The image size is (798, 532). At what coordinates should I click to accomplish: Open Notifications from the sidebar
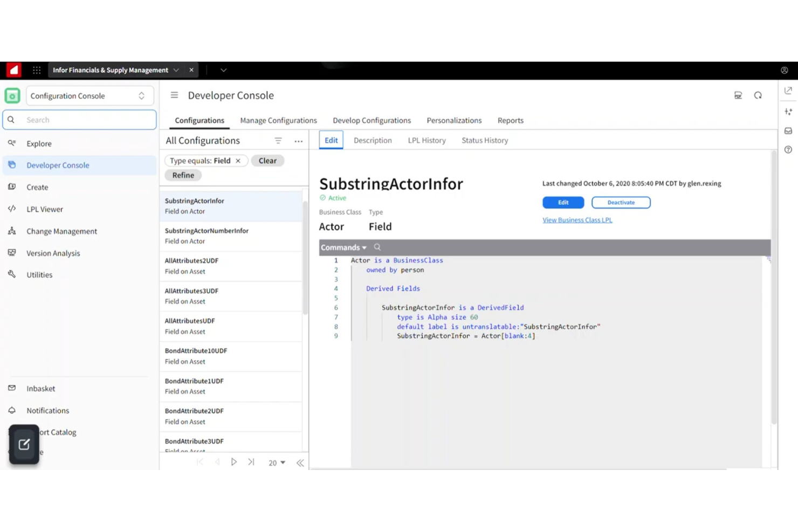coord(79,411)
